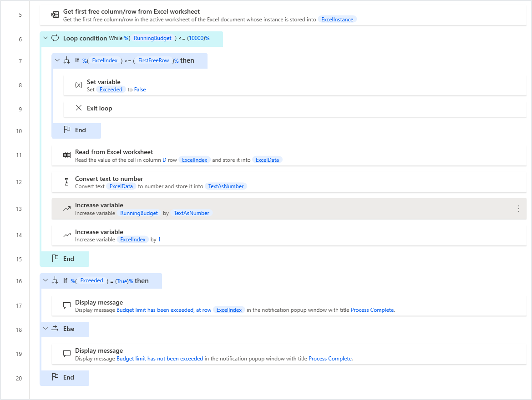
Task: Click the End flag icon on row 10
Action: (67, 131)
